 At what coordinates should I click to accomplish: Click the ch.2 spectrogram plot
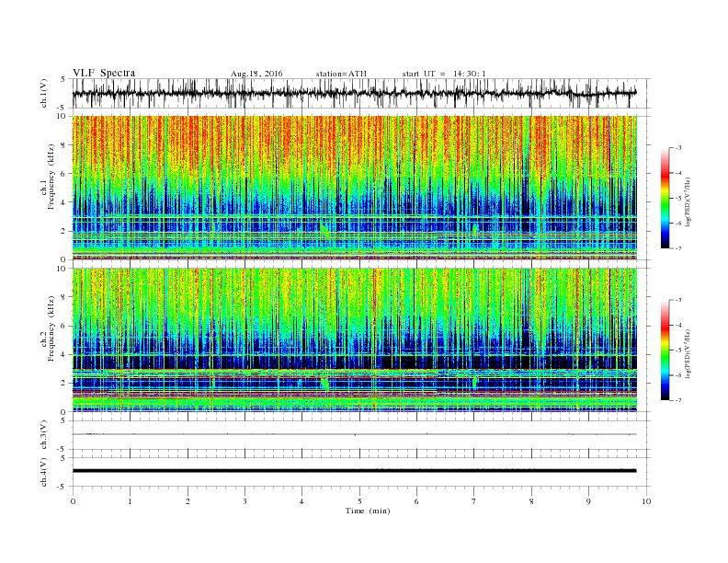pos(354,340)
